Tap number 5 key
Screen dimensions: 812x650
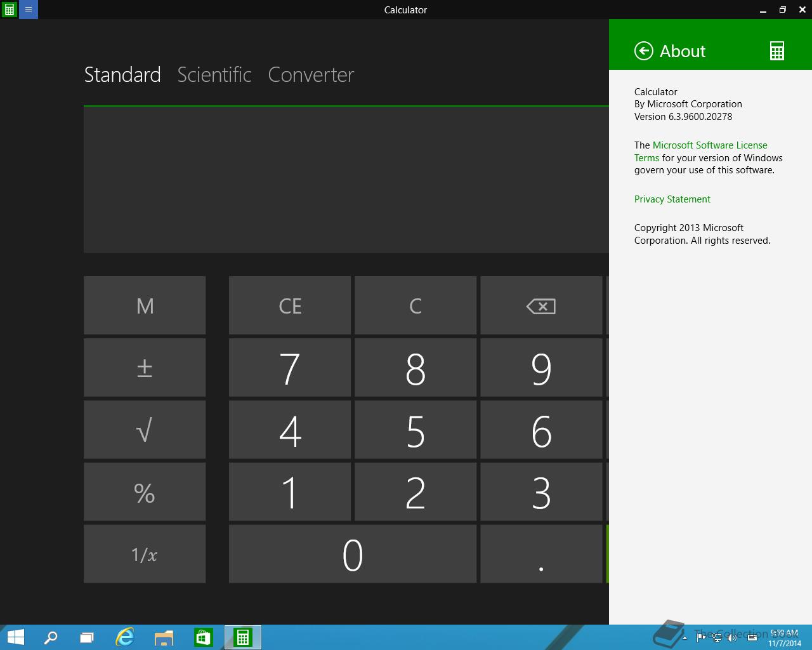pyautogui.click(x=416, y=430)
